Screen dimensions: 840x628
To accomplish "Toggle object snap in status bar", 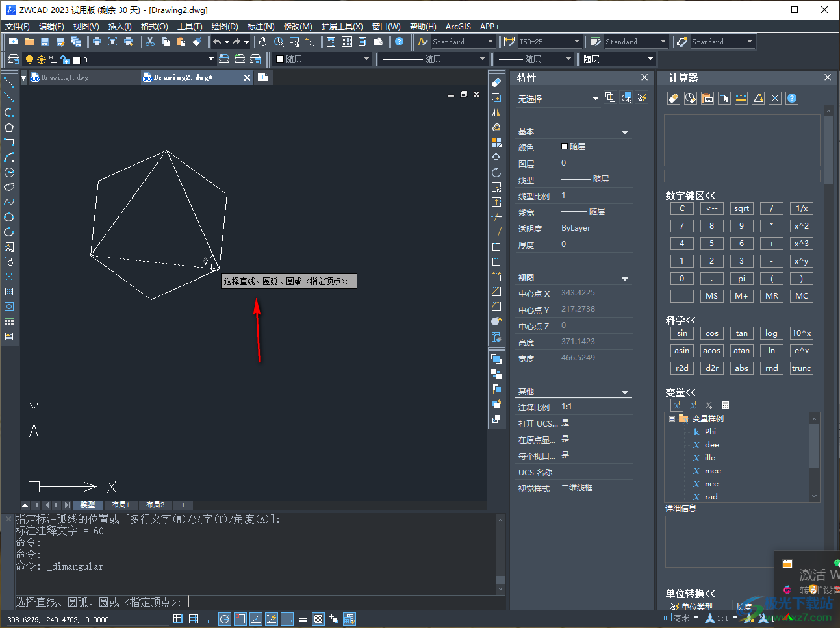I will (240, 619).
